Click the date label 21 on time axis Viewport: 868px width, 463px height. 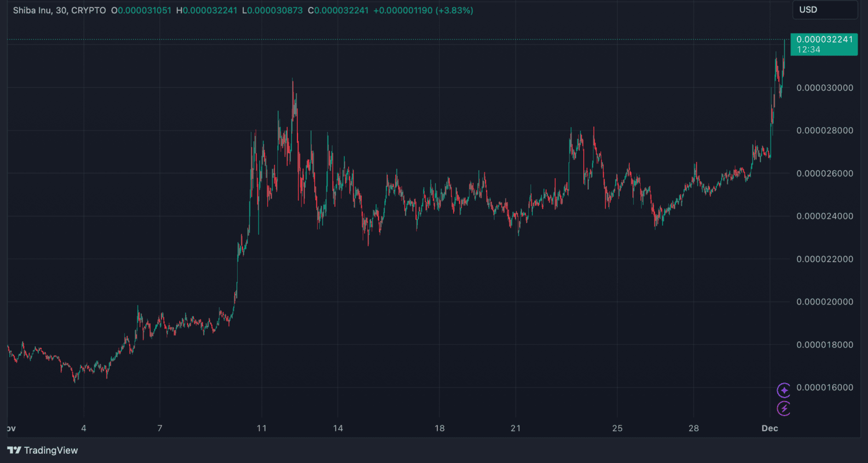click(516, 429)
